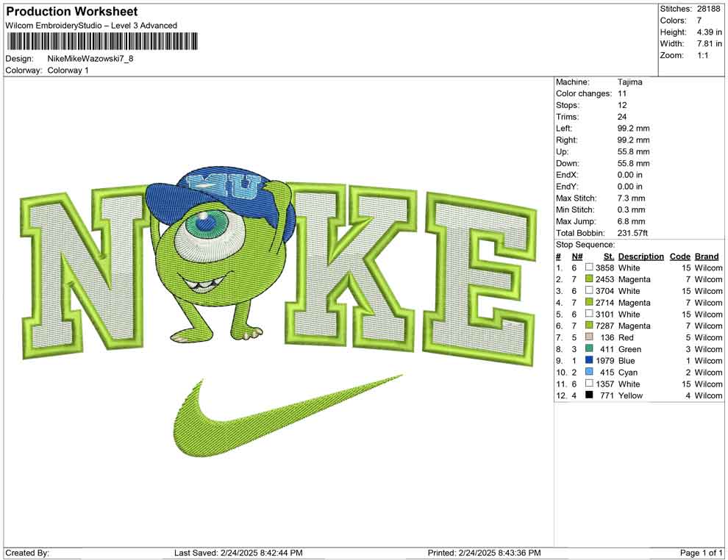Click the white swatch beside stitch count 1357

589,383
